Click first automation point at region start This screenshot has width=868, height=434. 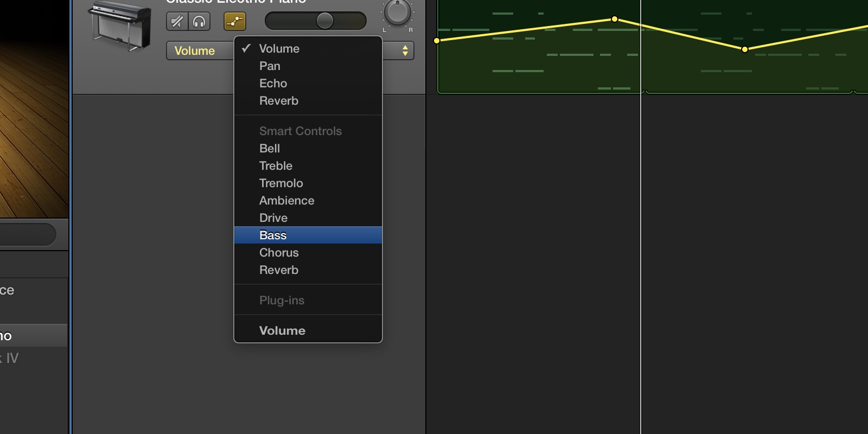tap(437, 41)
